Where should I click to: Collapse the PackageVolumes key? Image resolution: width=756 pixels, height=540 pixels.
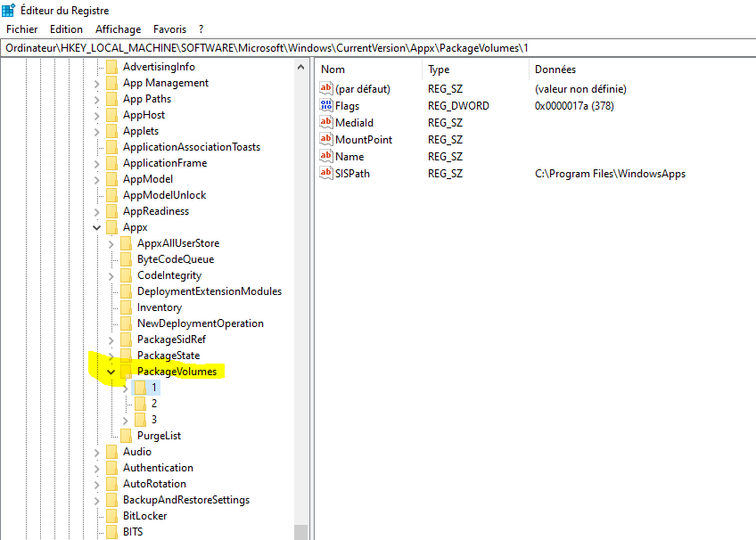click(x=111, y=372)
